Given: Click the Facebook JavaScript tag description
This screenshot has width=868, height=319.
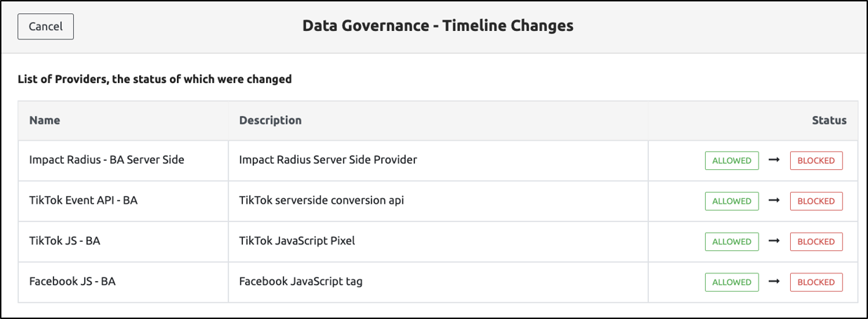Looking at the screenshot, I should point(301,282).
